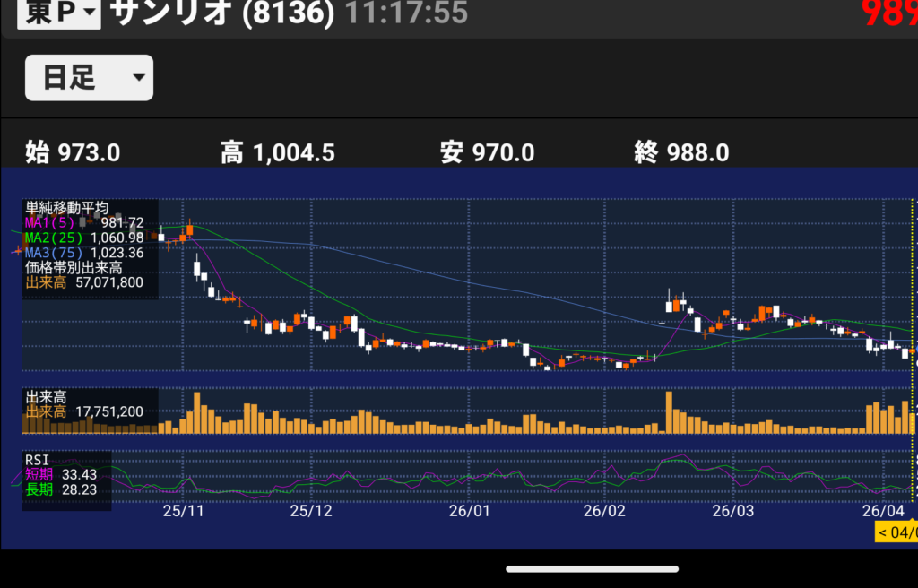Open the RSI indicator panel label
The image size is (918, 588).
point(37,462)
